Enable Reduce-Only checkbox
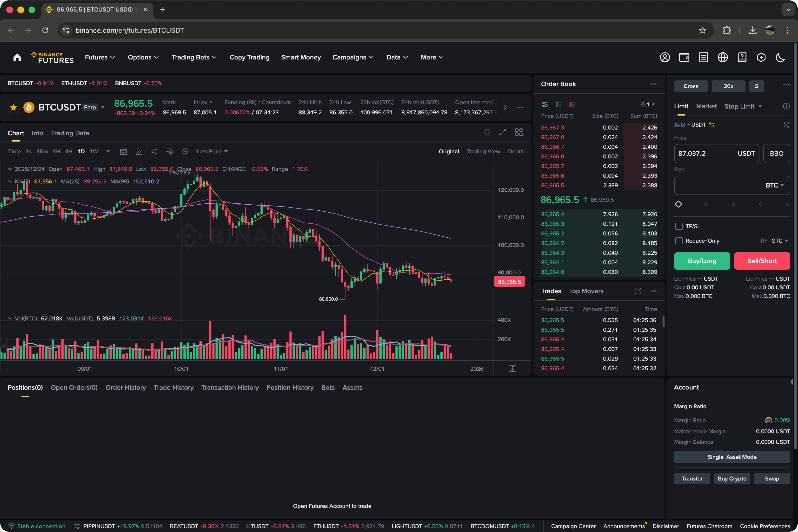798x532 pixels. click(x=679, y=241)
